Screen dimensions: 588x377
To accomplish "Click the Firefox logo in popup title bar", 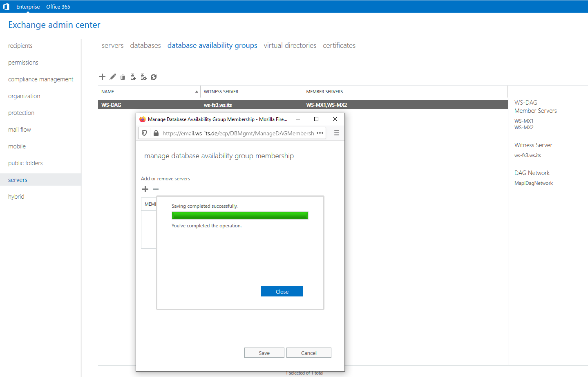I will (x=142, y=119).
